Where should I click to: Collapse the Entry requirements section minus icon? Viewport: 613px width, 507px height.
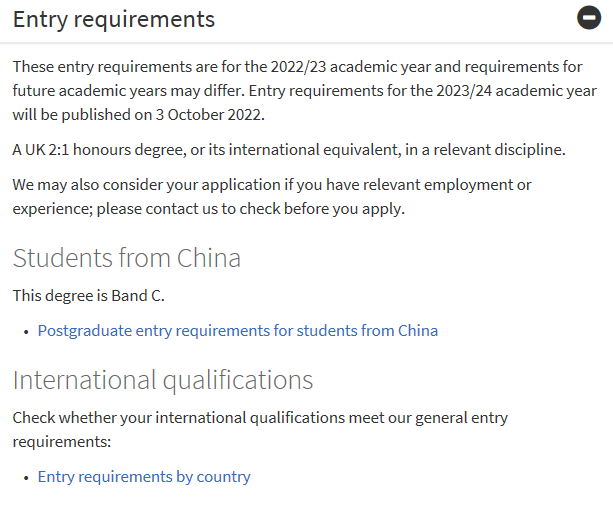pyautogui.click(x=590, y=19)
